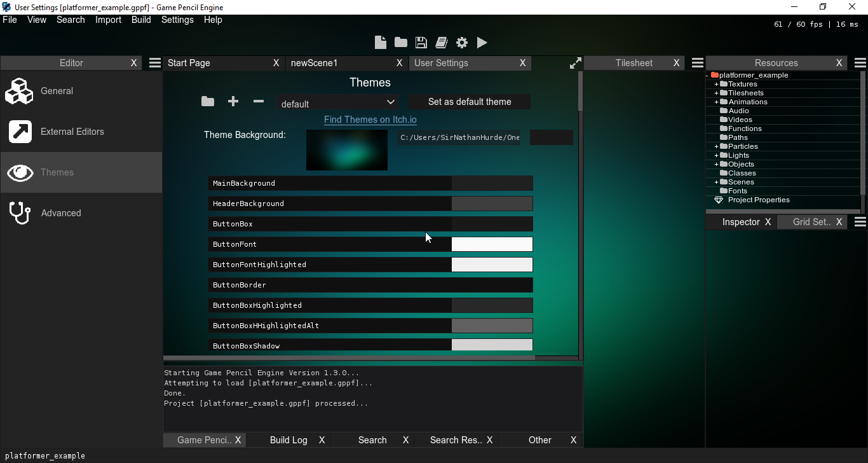Click the HeaderBackground color swatch
The image size is (868, 463).
click(x=492, y=204)
